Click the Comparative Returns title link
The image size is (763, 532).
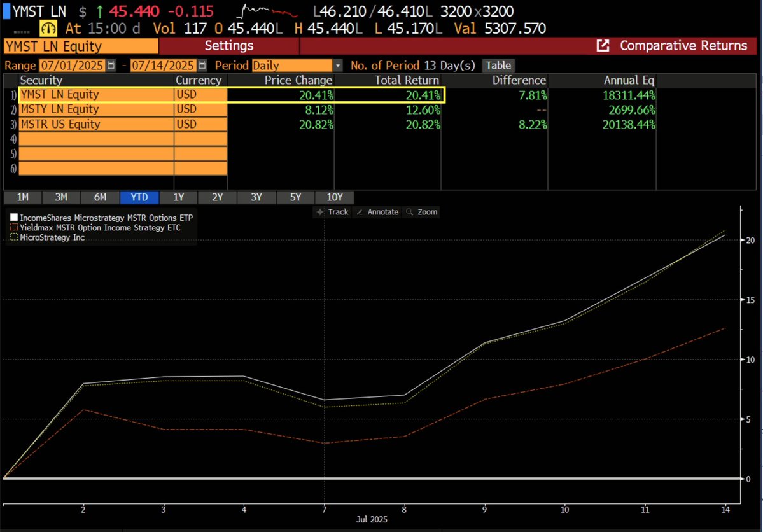[x=683, y=46]
